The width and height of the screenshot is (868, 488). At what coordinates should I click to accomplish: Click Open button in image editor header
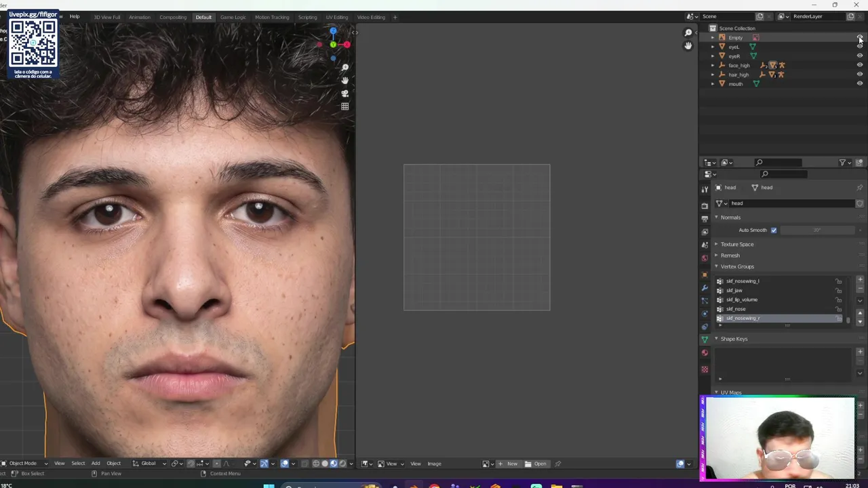tap(536, 464)
